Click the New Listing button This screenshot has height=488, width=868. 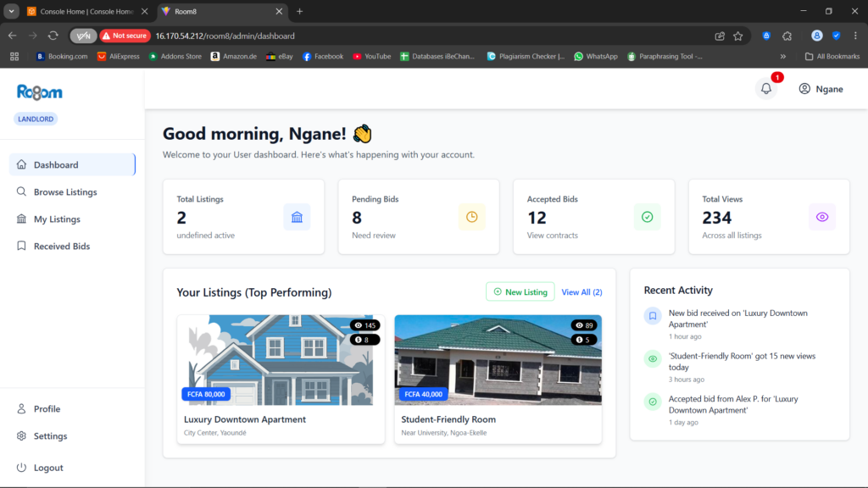coord(520,291)
